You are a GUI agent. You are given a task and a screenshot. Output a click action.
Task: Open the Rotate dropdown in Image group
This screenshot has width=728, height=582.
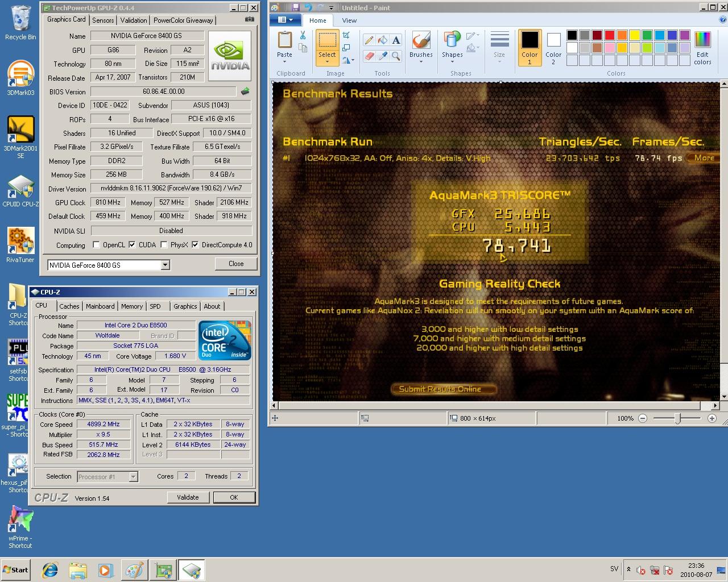349,60
